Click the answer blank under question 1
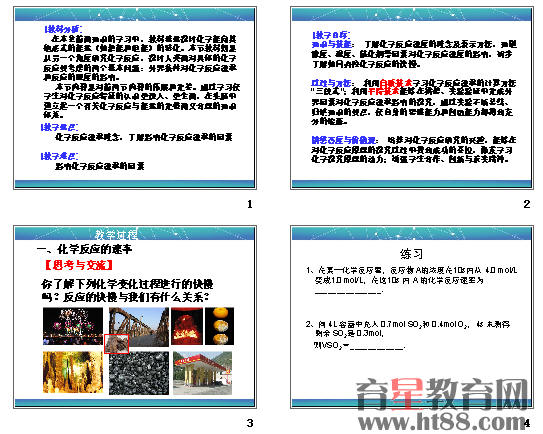The height and width of the screenshot is (434, 543). pyautogui.click(x=349, y=293)
